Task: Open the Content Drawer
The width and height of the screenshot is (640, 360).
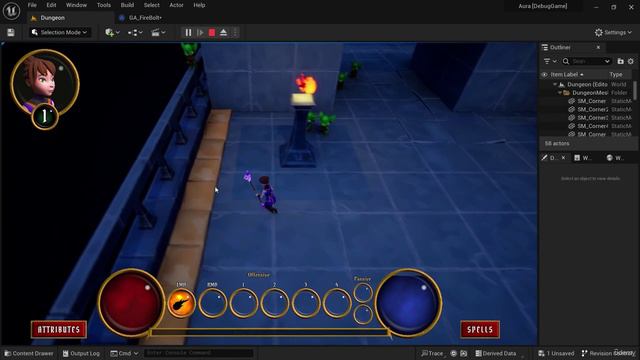Action: coord(29,353)
